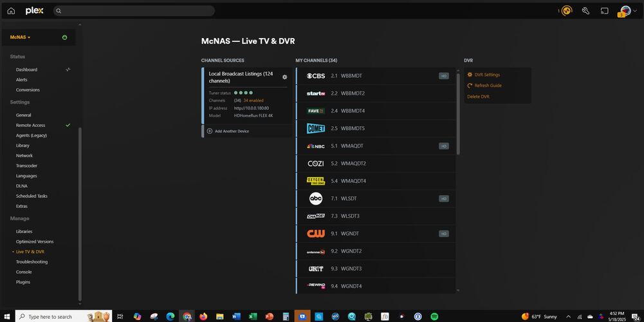Open the account avatar menu
Viewport: 644px width, 322px height.
(626, 11)
